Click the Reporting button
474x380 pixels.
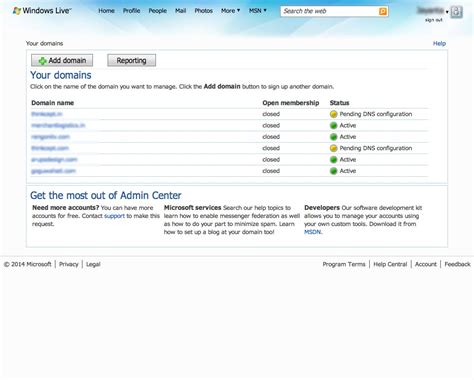[131, 60]
